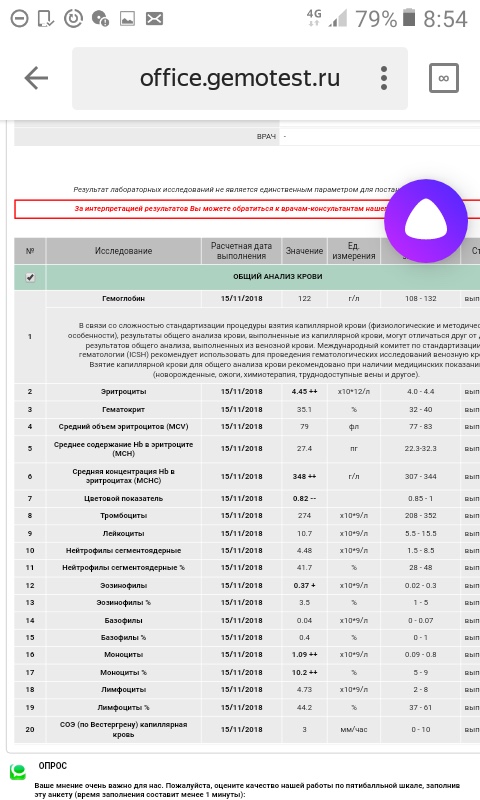Tap the reference range 0.09 - 0.8
The width and height of the screenshot is (480, 800).
(421, 655)
